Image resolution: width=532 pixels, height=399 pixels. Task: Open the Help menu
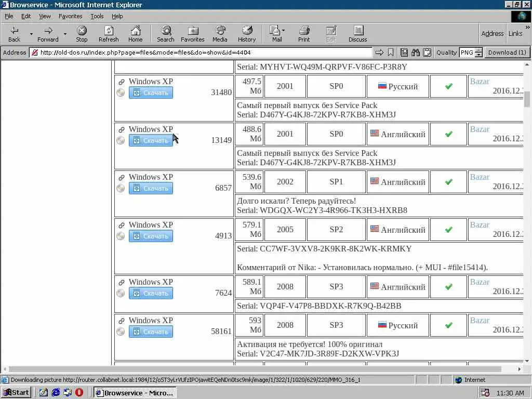pyautogui.click(x=117, y=16)
